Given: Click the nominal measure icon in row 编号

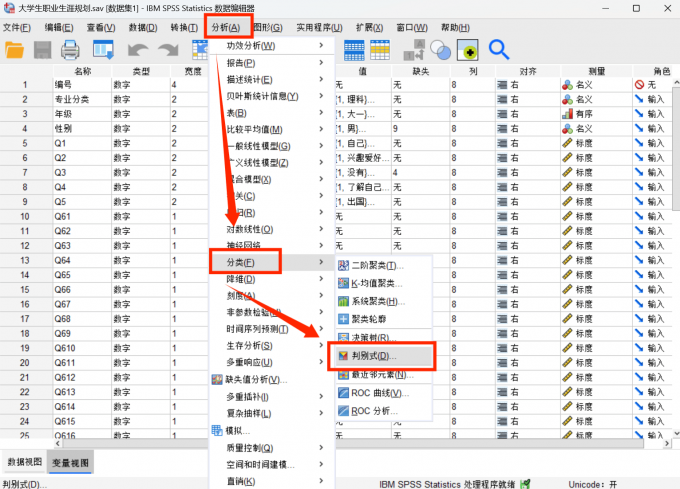Looking at the screenshot, I should 567,85.
